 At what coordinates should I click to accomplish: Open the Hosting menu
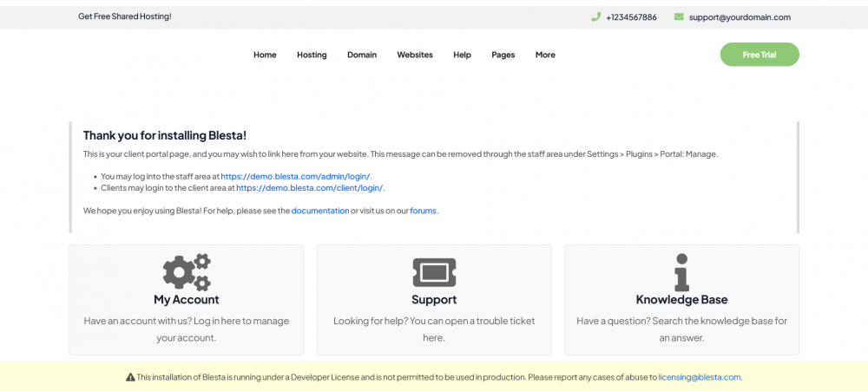point(312,55)
